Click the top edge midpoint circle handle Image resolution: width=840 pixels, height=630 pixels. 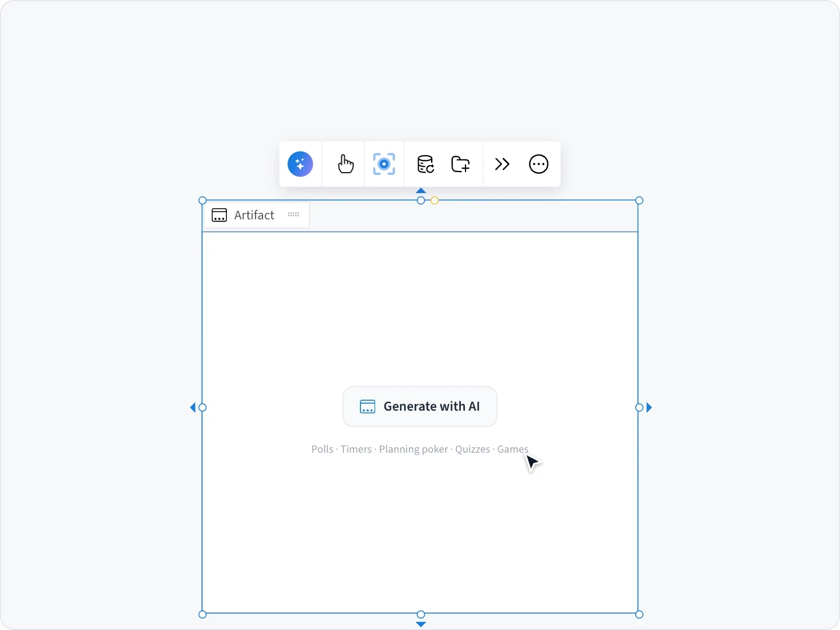421,201
